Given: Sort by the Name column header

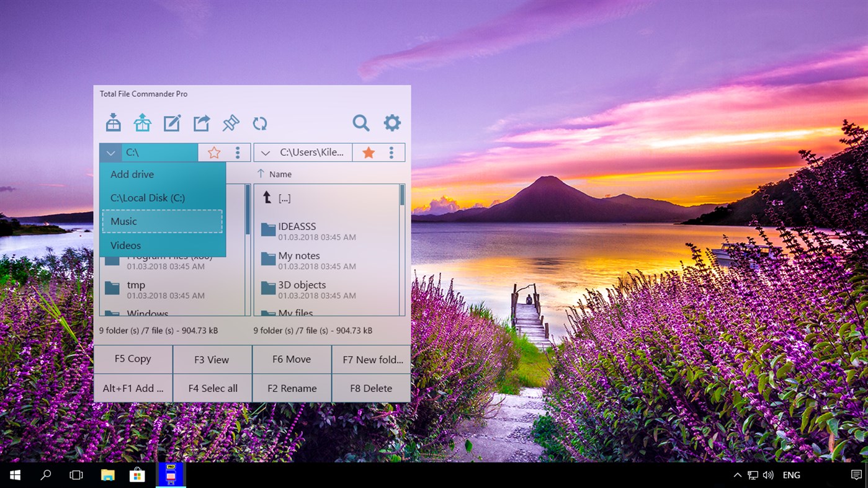Looking at the screenshot, I should point(280,174).
